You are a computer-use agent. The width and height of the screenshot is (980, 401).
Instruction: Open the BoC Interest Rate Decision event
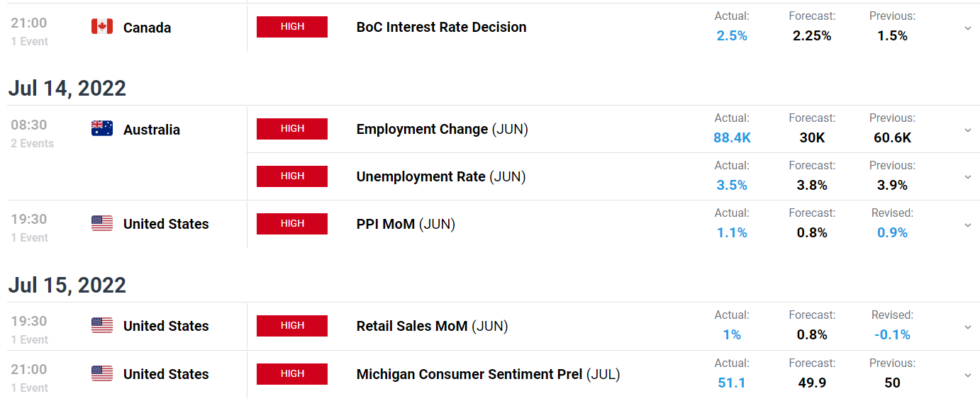[x=441, y=27]
